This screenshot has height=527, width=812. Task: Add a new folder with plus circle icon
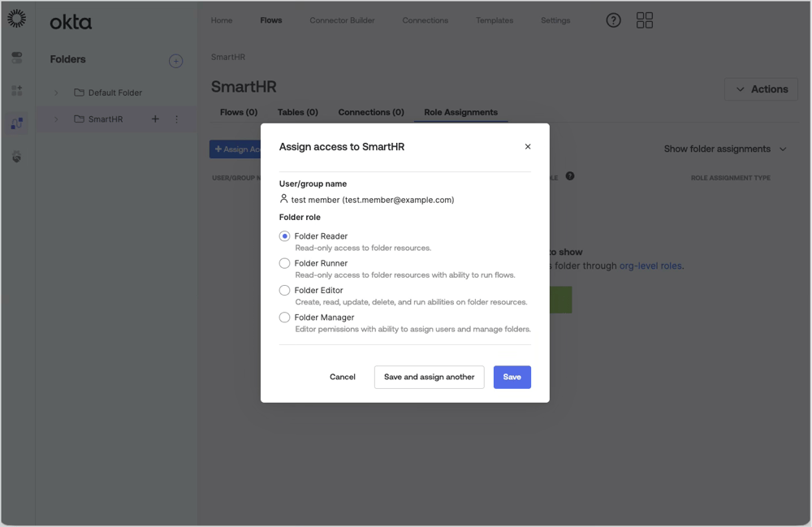pyautogui.click(x=175, y=61)
